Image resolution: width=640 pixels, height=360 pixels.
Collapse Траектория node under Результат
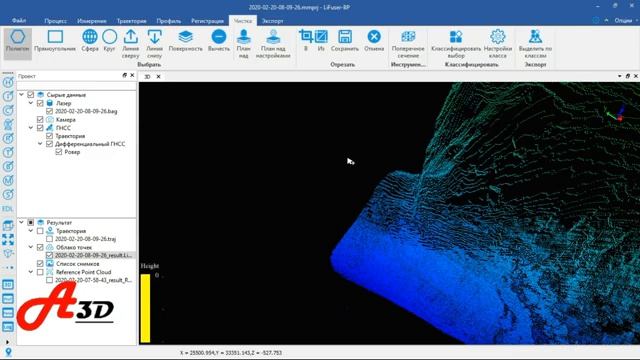31,231
